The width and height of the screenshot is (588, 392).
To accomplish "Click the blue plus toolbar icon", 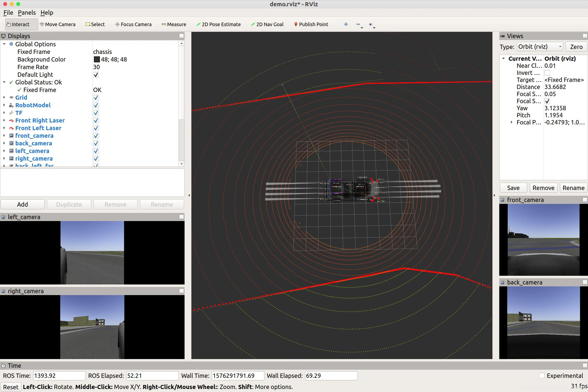I will (x=346, y=24).
